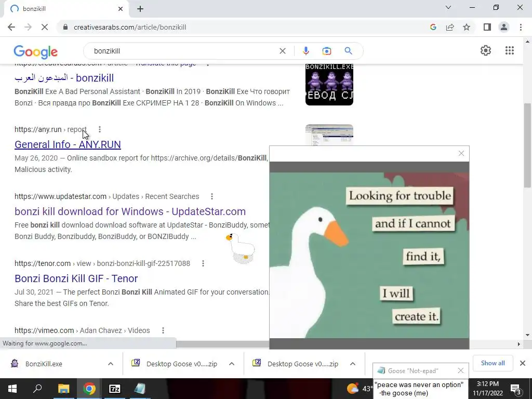Open Chrome profile menu
The height and width of the screenshot is (399, 532).
tap(504, 27)
